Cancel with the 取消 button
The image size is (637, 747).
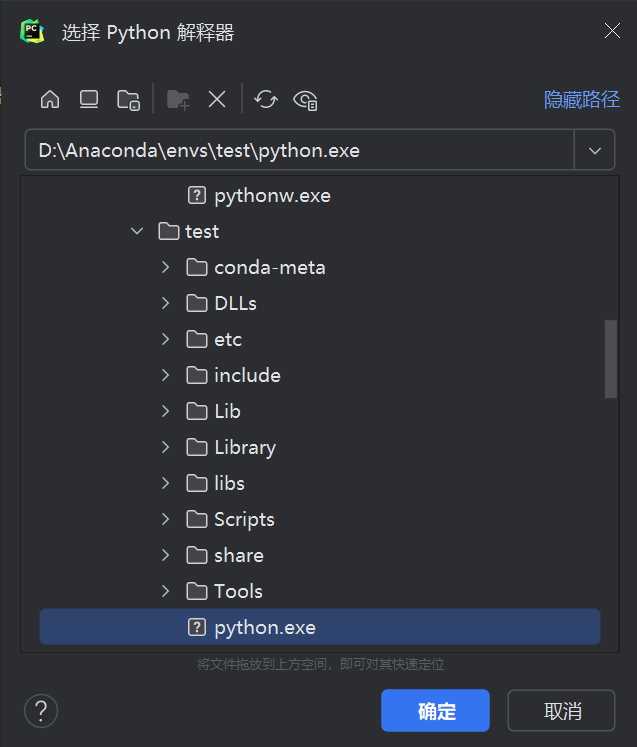click(561, 711)
